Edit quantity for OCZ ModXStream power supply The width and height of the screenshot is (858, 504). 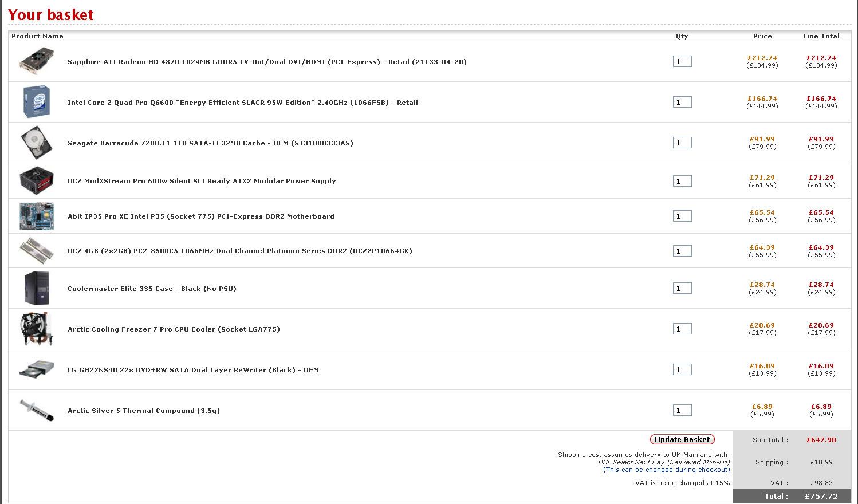(682, 181)
